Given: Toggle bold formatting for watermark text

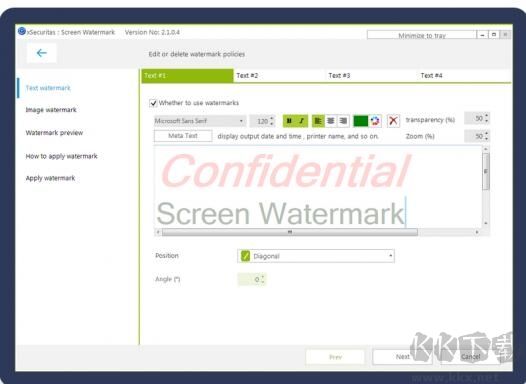Looking at the screenshot, I should (289, 121).
